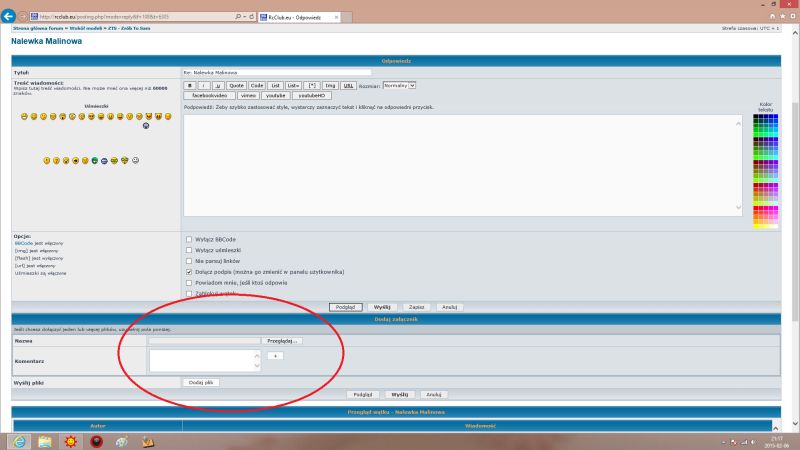Click the browser forward arrow button
Image resolution: width=800 pixels, height=450 pixels.
pos(22,17)
